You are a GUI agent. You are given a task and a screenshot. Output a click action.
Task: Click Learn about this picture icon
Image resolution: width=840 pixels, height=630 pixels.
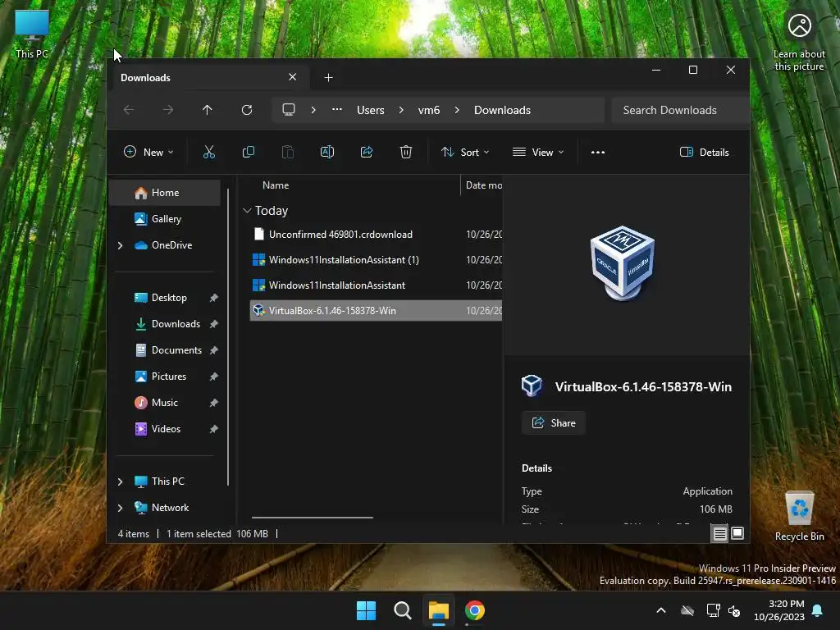point(799,42)
